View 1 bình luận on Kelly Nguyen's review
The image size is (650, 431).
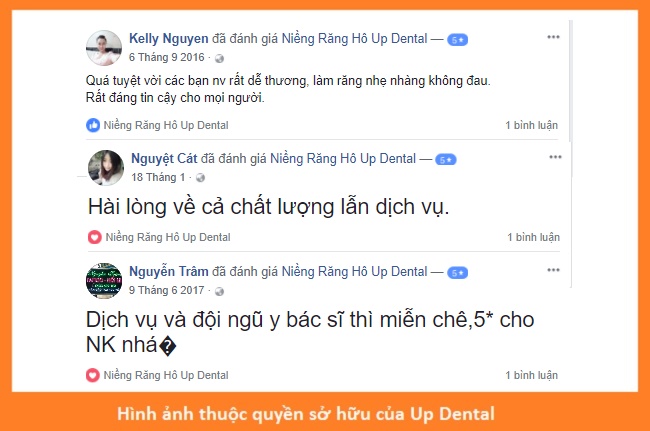[x=531, y=125]
